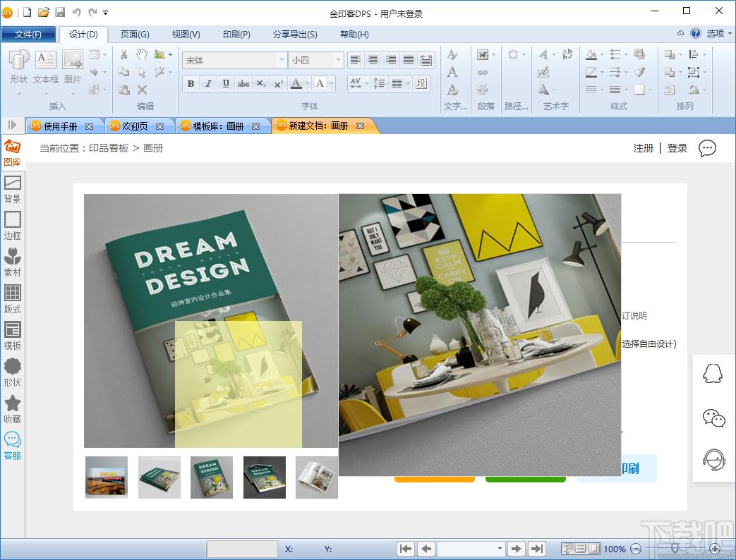This screenshot has height=560, width=736.
Task: Click the QQ penguin contact icon
Action: 713,374
